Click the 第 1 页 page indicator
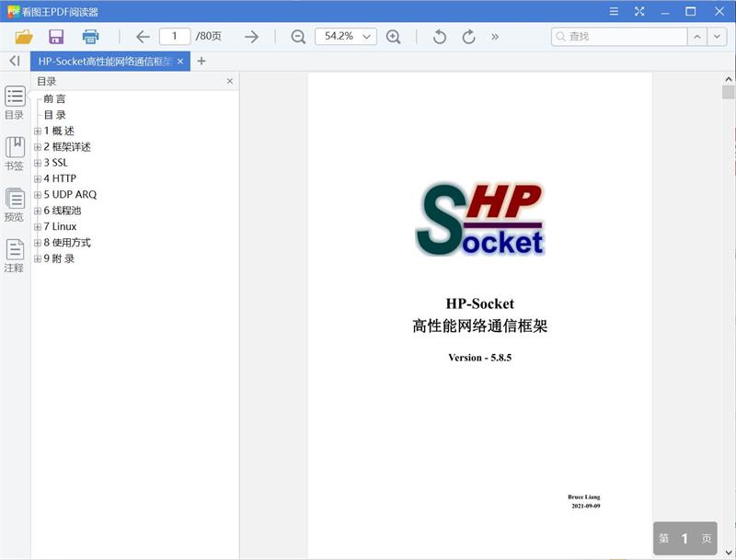The width and height of the screenshot is (736, 560). click(684, 538)
